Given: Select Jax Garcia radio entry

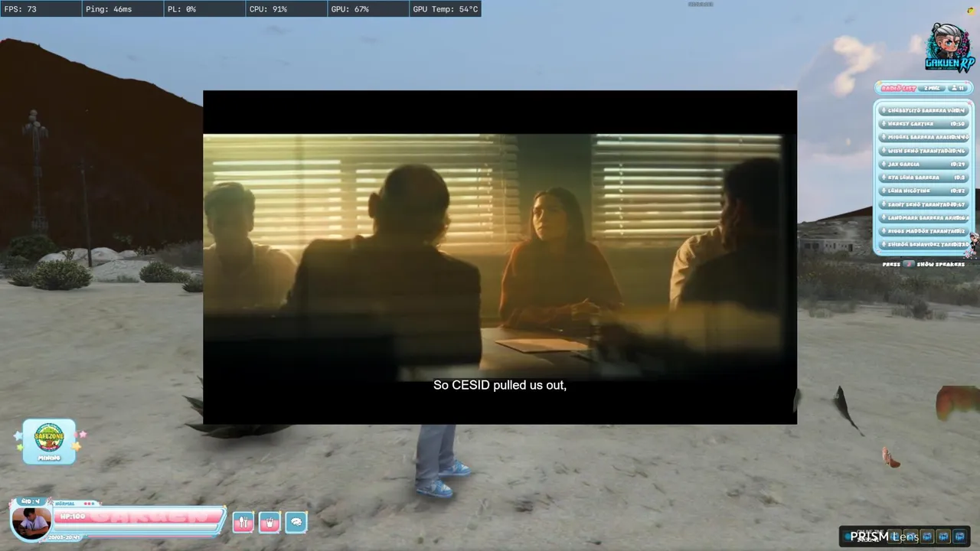Looking at the screenshot, I should click(924, 164).
